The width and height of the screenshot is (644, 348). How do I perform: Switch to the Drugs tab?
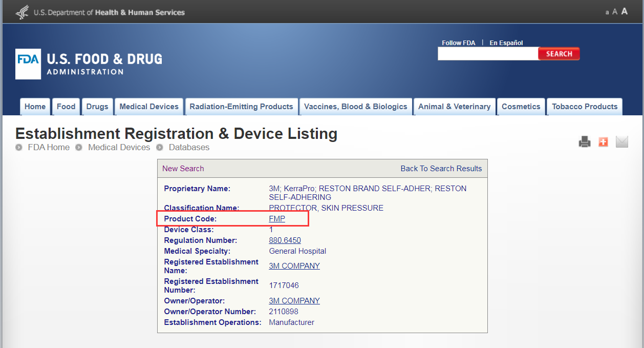pyautogui.click(x=97, y=107)
